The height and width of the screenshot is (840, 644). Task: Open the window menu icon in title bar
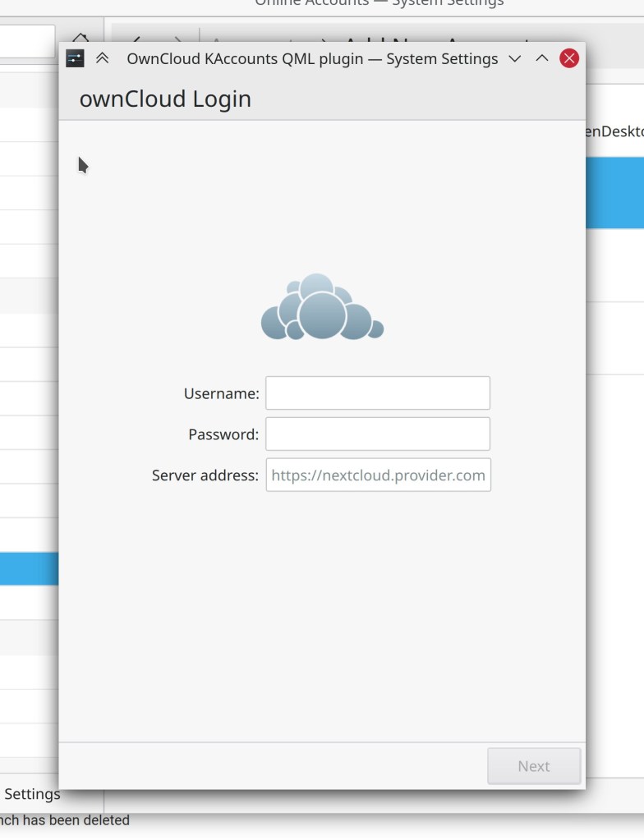tap(75, 58)
